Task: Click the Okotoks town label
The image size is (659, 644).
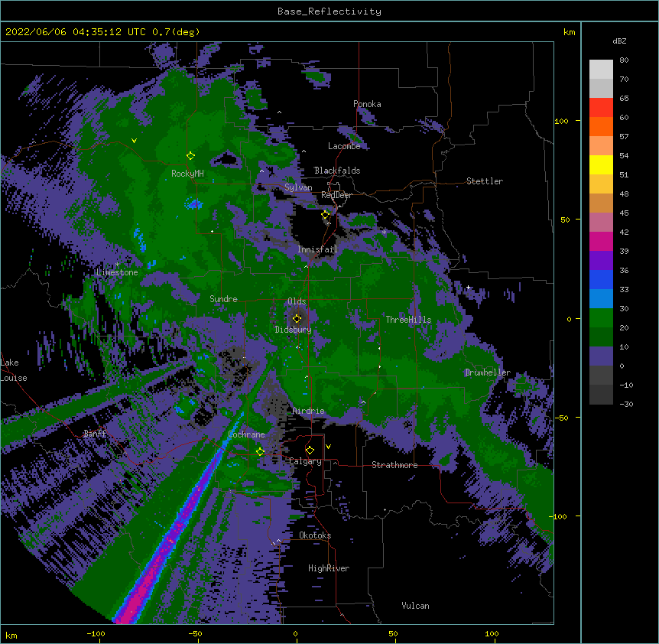Action: [315, 535]
